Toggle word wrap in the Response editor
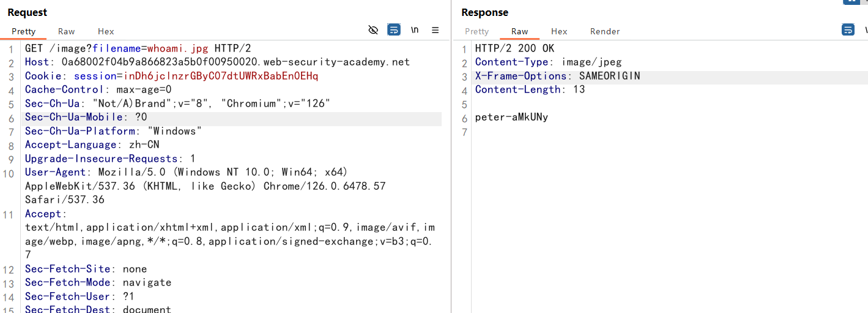Viewport: 868px width, 313px height. coord(848,30)
